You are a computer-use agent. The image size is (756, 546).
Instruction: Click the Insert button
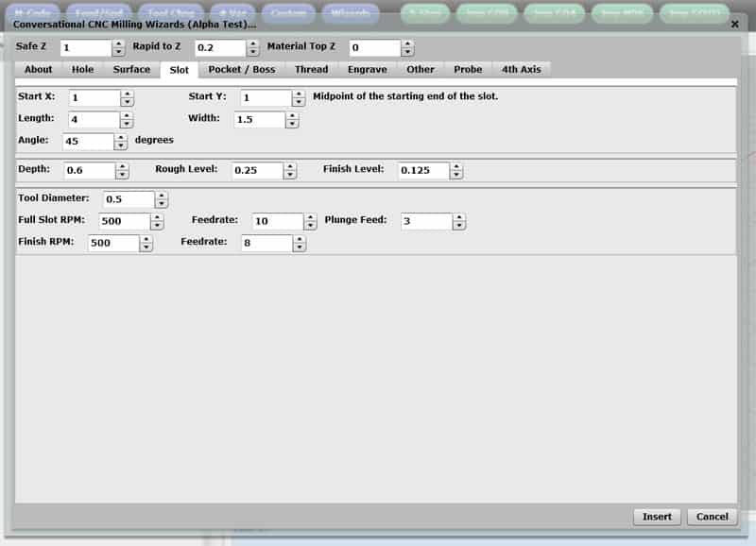point(656,517)
